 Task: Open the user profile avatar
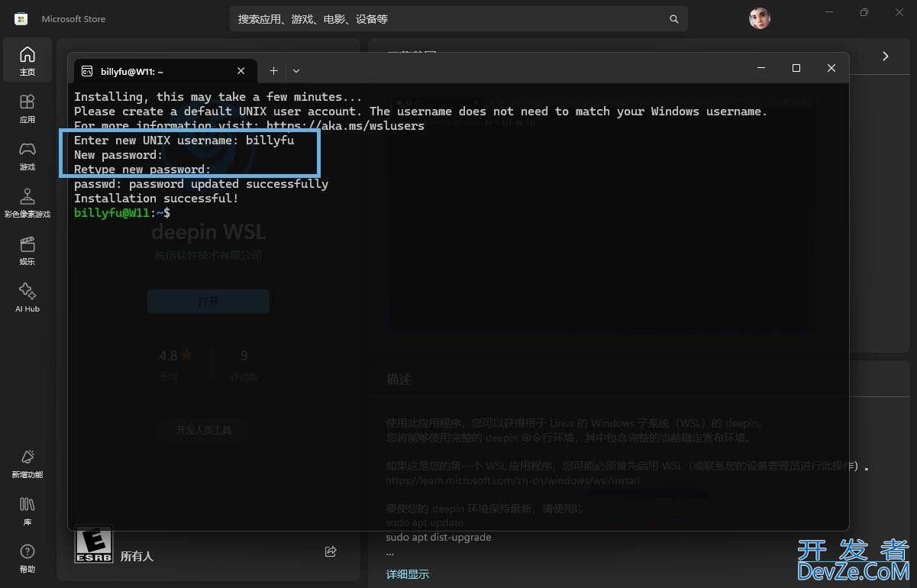[760, 18]
